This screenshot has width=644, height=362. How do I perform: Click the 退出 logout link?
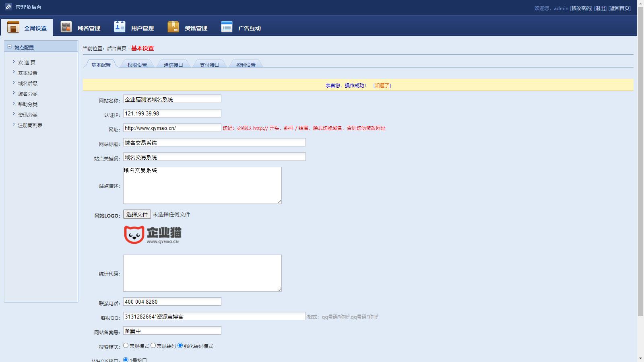point(599,8)
